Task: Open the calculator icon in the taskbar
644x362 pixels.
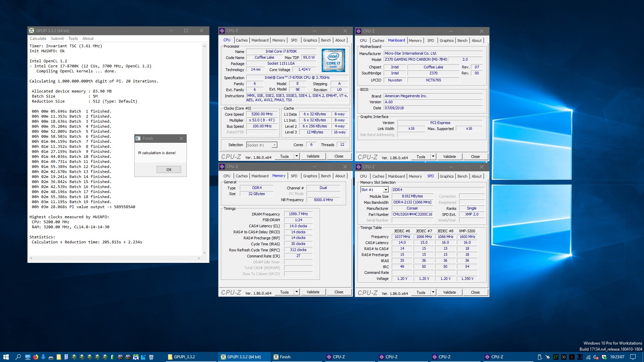Action: tap(66, 357)
